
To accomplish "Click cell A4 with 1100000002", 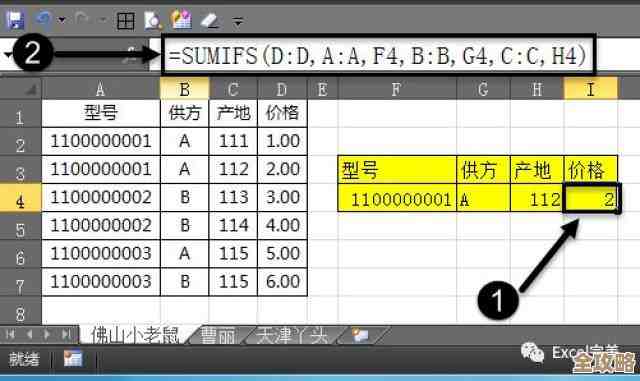I will click(x=101, y=198).
